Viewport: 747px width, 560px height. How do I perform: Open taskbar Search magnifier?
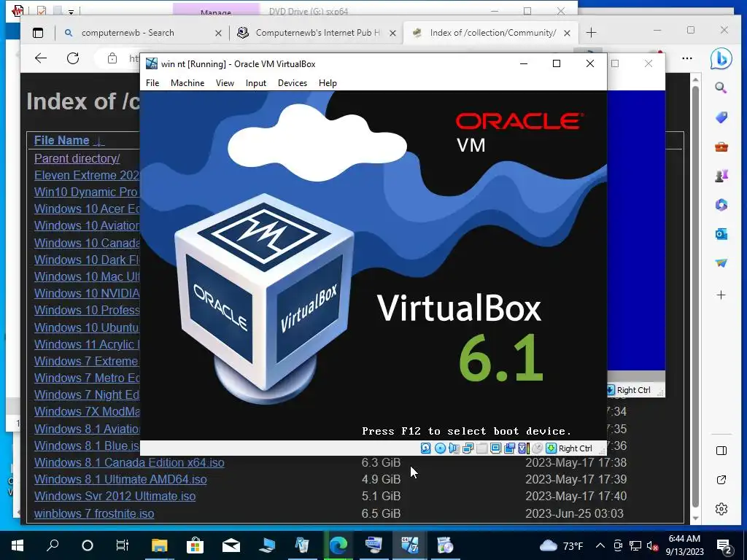coord(53,545)
